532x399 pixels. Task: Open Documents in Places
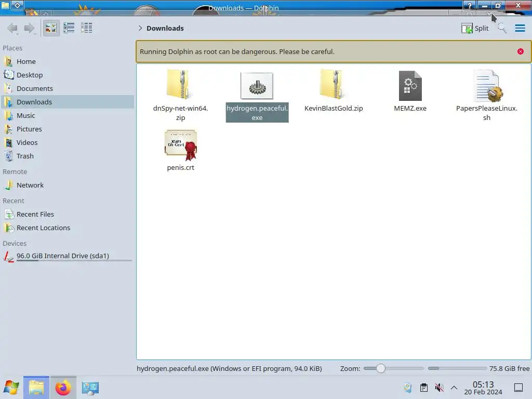67,88
